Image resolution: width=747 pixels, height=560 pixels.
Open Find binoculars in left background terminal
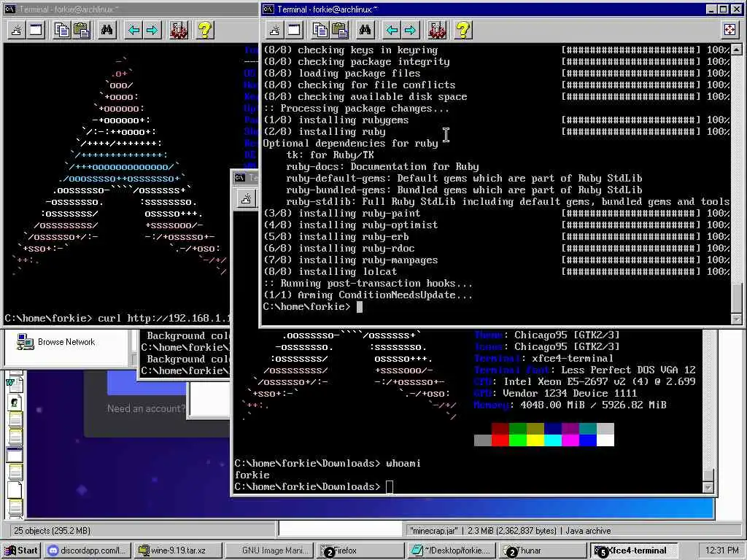click(107, 31)
